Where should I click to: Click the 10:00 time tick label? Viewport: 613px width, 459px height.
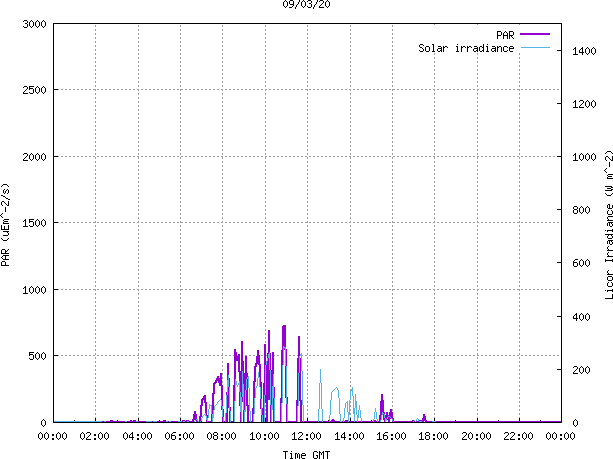264,436
